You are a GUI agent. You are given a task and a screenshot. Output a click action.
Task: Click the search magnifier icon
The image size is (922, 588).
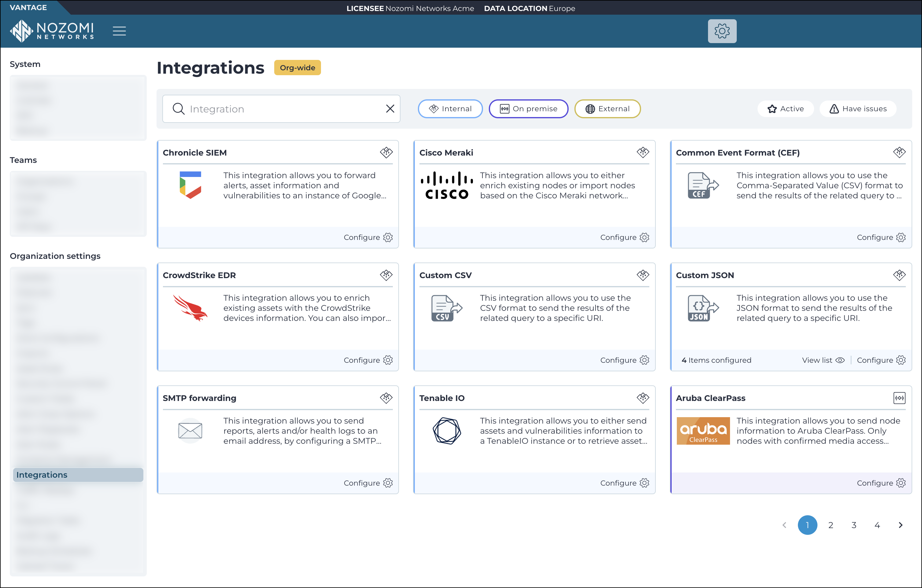[x=179, y=109]
